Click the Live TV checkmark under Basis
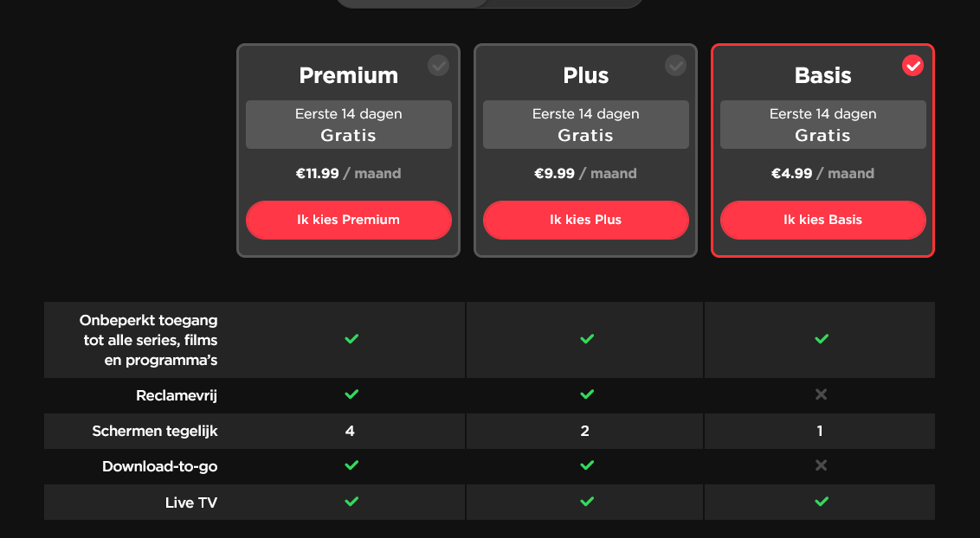Screen dimensions: 980x538 pos(822,502)
